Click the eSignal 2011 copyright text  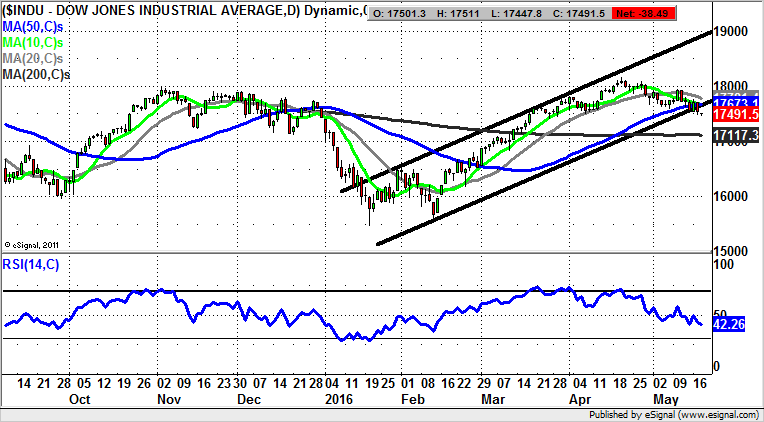click(30, 243)
